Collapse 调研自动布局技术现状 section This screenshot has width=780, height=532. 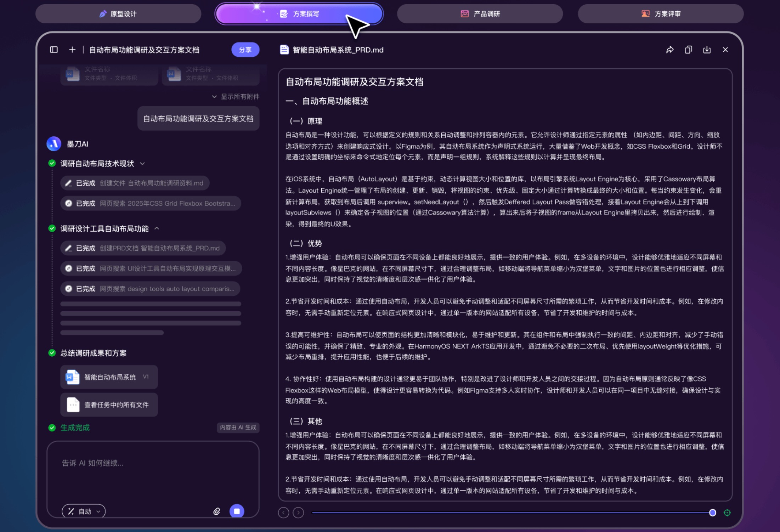tap(143, 164)
